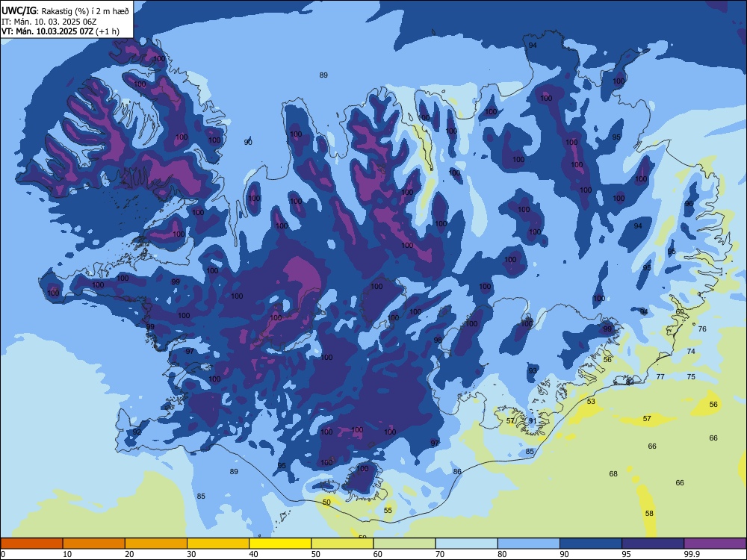Click the map value '74' offshore east
Screen dimensions: 747x560
[691, 352]
